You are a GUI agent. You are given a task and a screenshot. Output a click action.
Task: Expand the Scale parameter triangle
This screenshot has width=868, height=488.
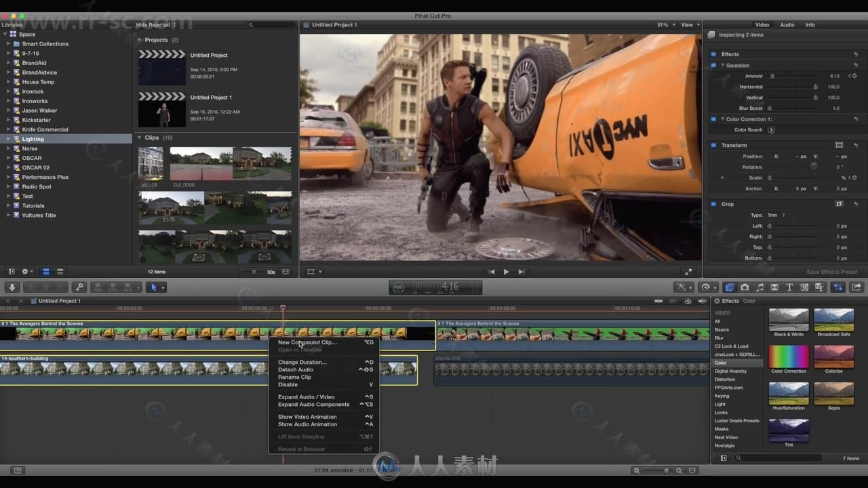(x=722, y=178)
